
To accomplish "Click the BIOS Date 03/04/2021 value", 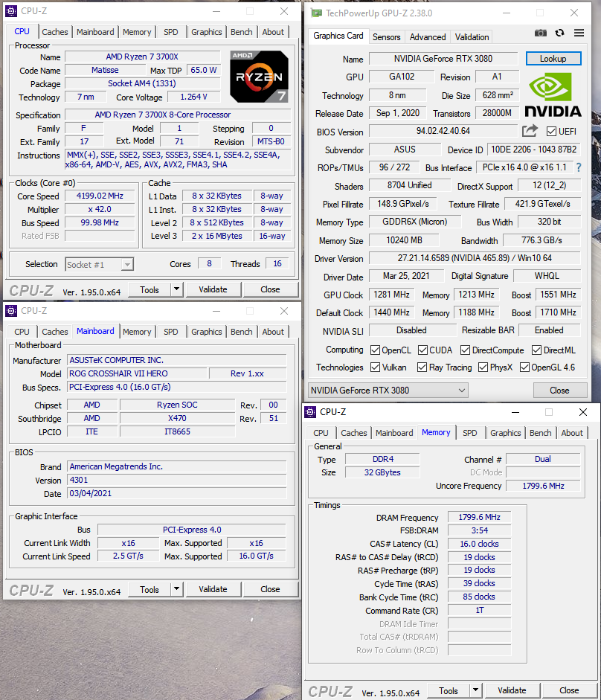I will [x=177, y=493].
